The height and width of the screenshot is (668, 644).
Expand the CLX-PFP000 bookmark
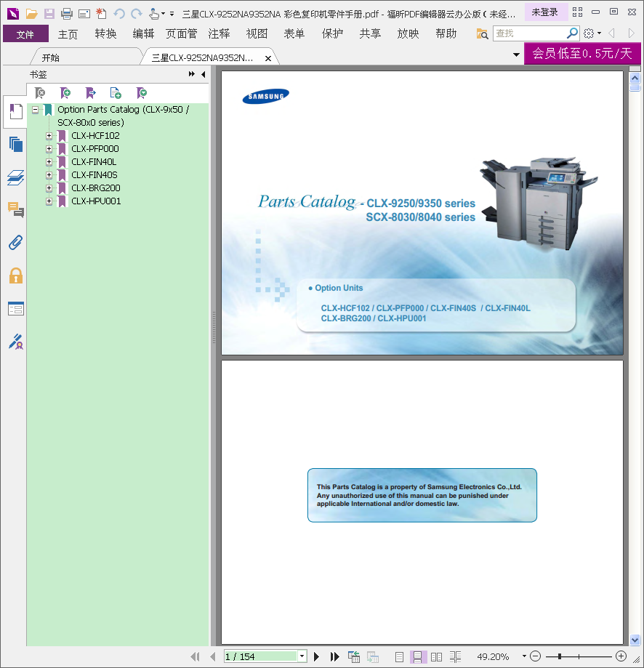(x=49, y=149)
